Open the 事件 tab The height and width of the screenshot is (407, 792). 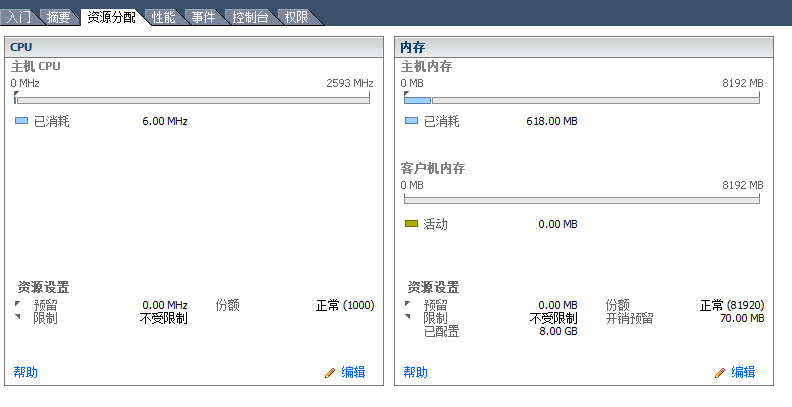(203, 17)
